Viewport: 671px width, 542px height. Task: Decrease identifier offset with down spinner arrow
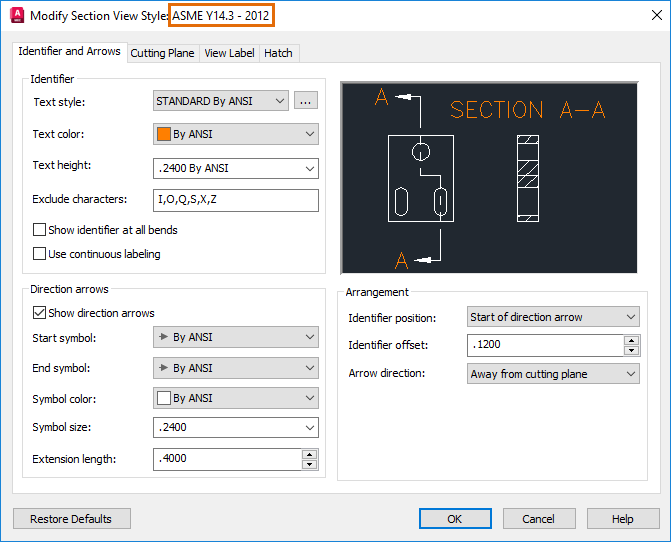click(x=632, y=351)
